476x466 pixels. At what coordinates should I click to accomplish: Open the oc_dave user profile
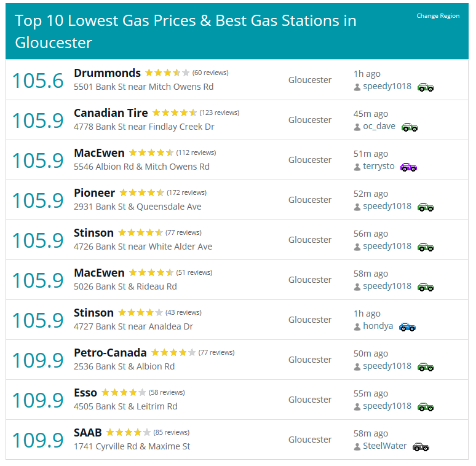(379, 126)
